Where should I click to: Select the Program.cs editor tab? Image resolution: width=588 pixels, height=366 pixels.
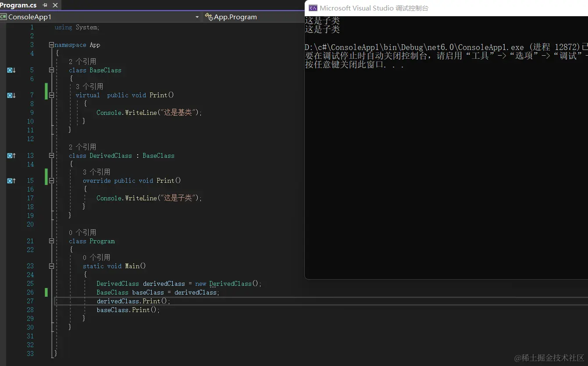[x=18, y=5]
